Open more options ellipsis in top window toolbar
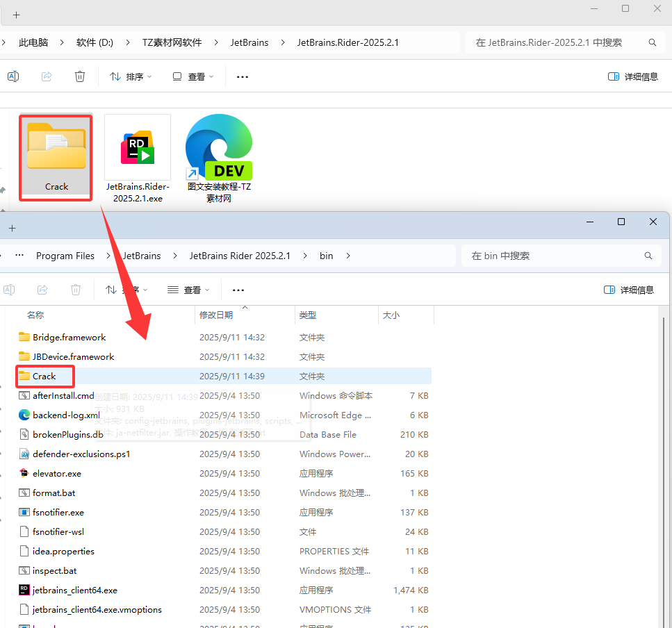This screenshot has height=628, width=672. click(243, 76)
